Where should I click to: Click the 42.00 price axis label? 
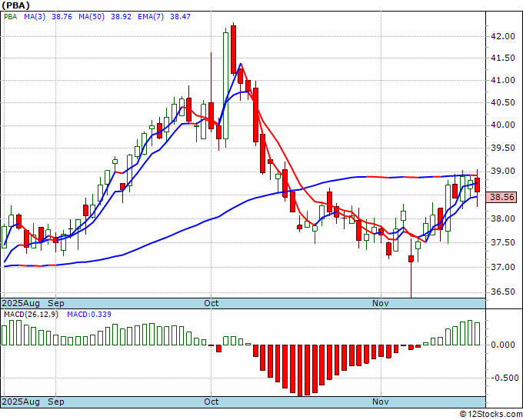[x=503, y=36]
